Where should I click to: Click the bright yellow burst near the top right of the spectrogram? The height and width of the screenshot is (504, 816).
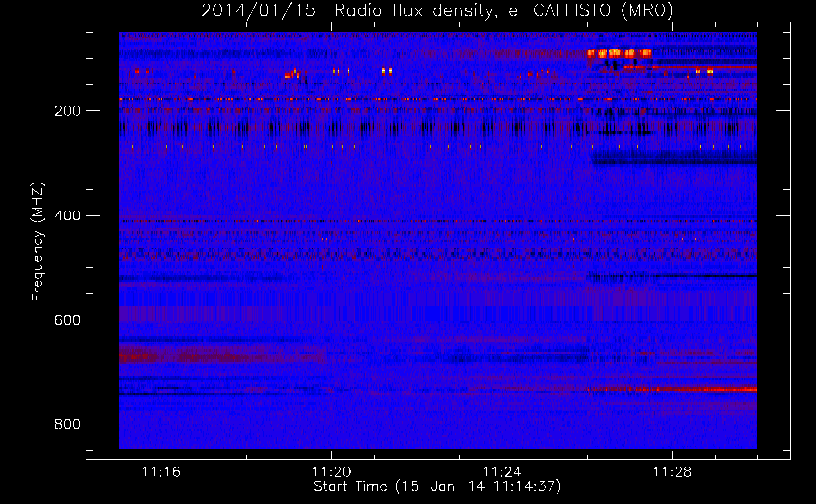tap(619, 53)
